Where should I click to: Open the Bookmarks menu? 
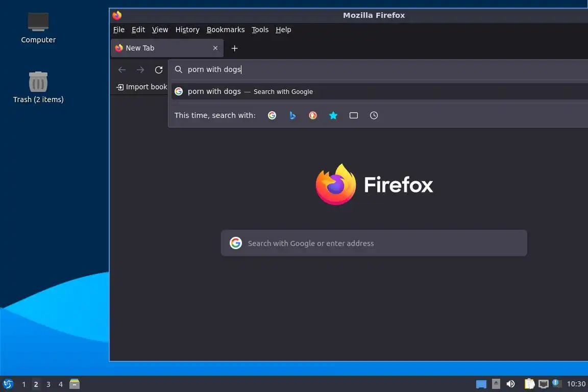[x=226, y=30]
